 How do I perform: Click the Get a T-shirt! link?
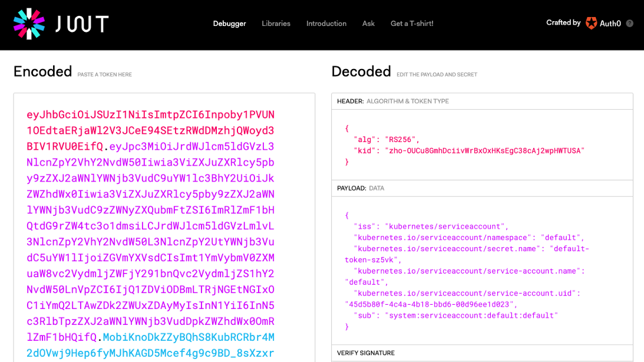tap(412, 24)
